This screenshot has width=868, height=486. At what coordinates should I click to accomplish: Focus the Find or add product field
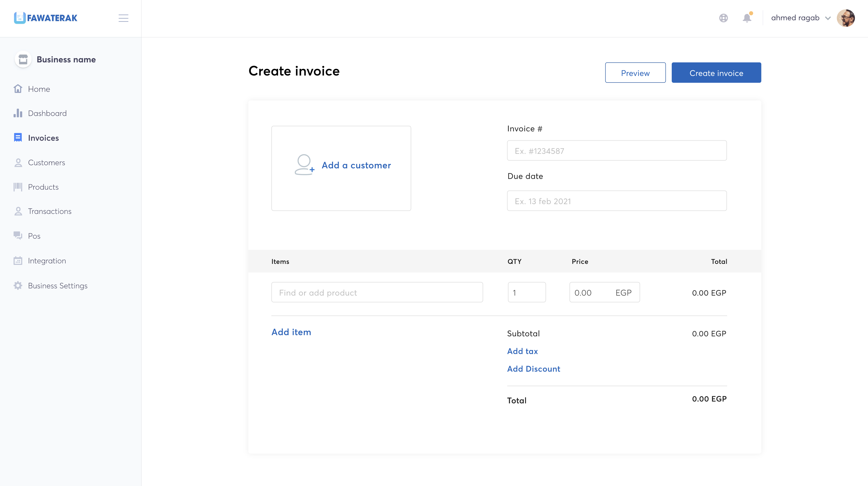(377, 292)
